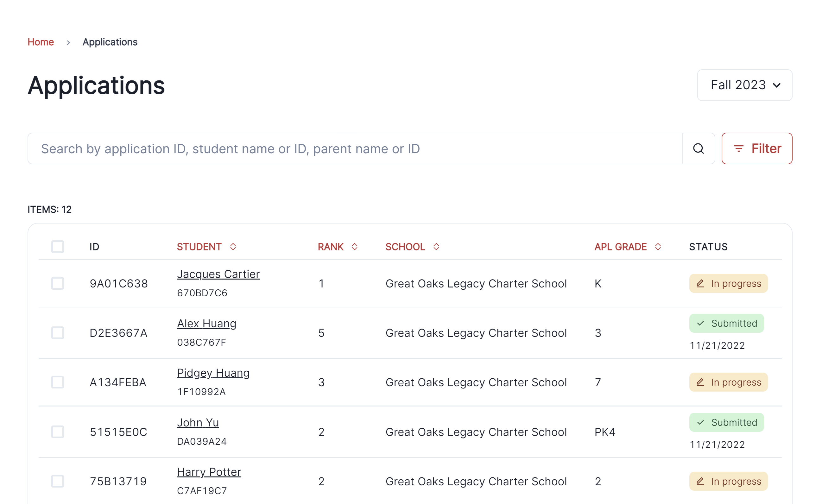Click the Applications breadcrumb item
Viewport: 816px width, 504px height.
click(110, 42)
